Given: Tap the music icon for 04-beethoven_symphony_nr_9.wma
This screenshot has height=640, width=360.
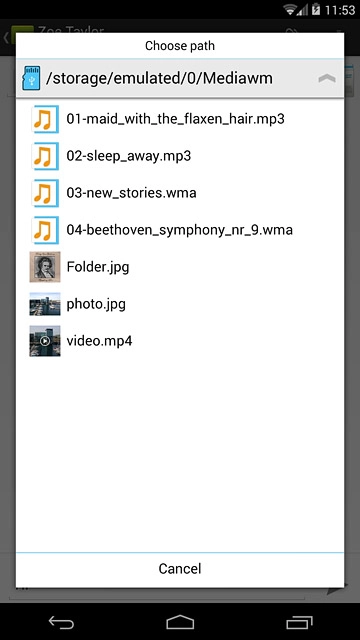Looking at the screenshot, I should point(45,230).
